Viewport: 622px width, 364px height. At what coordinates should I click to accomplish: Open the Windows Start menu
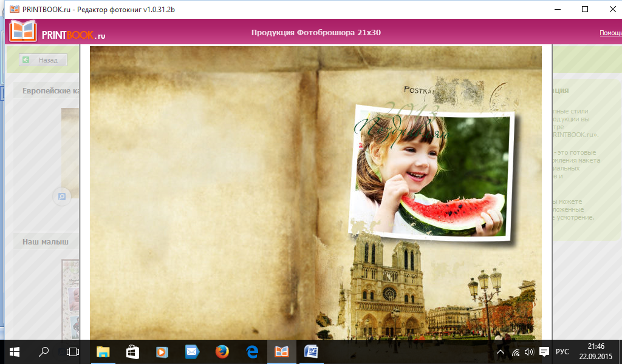pos(15,352)
